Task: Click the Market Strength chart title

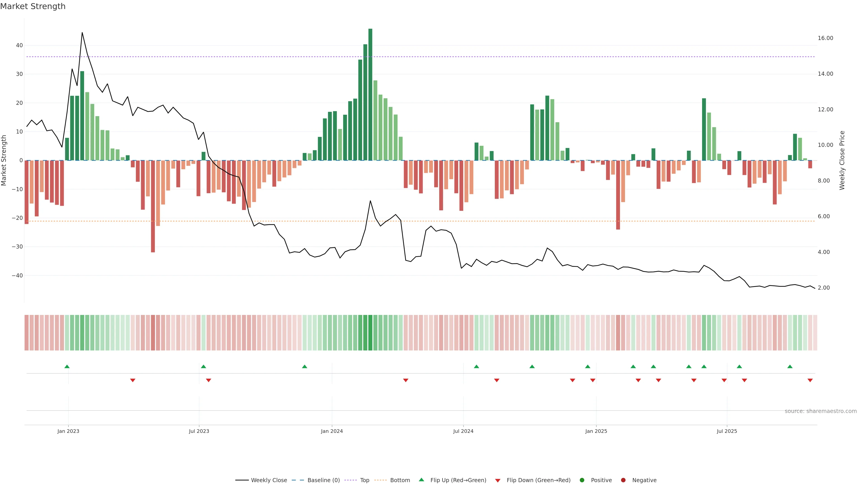Action: [x=33, y=6]
